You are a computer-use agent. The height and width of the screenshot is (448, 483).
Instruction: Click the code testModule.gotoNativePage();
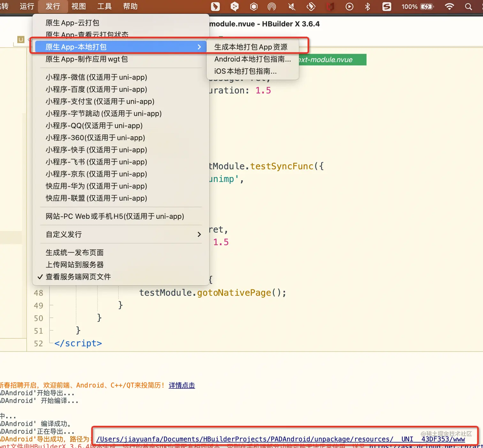pyautogui.click(x=213, y=293)
